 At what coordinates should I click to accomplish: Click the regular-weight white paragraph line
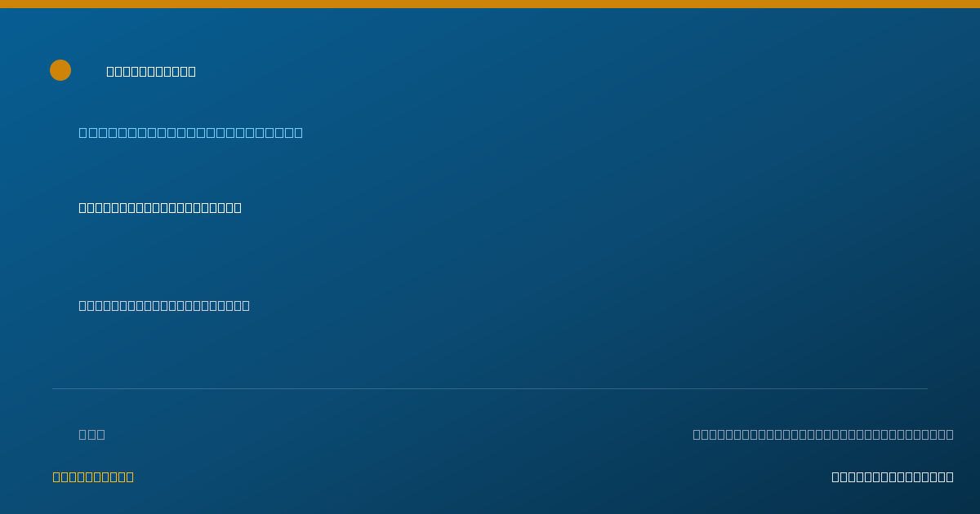pos(164,305)
